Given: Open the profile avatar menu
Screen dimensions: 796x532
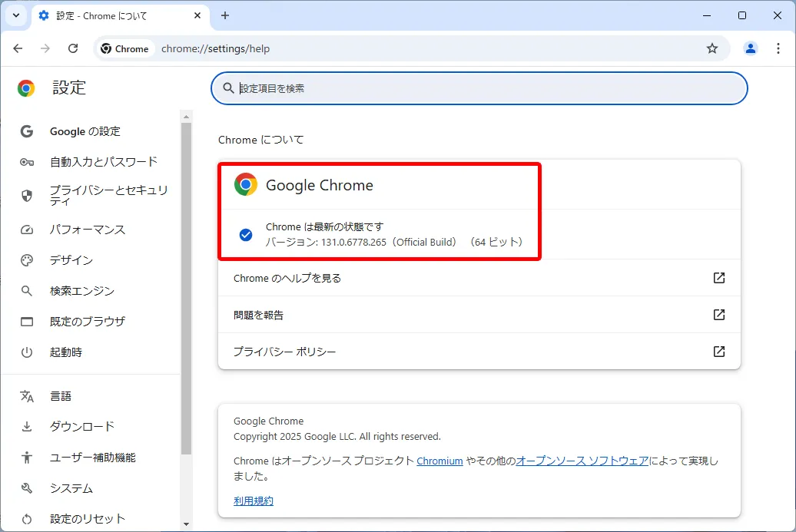Looking at the screenshot, I should tap(751, 48).
